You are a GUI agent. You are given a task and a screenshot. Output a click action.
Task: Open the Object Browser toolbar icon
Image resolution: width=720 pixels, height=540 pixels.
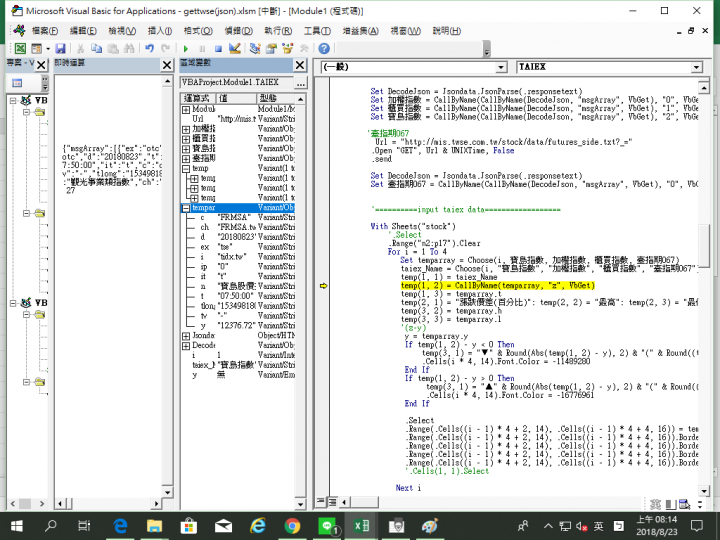coord(288,48)
